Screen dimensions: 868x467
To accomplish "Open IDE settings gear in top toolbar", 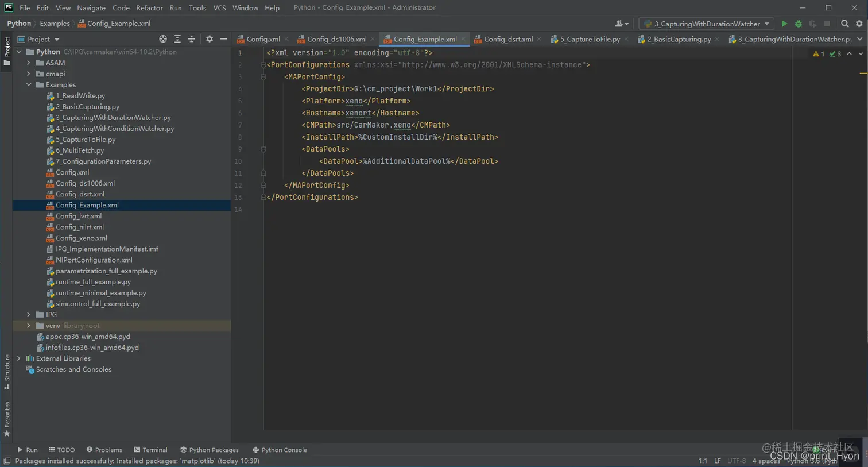I will click(x=859, y=24).
